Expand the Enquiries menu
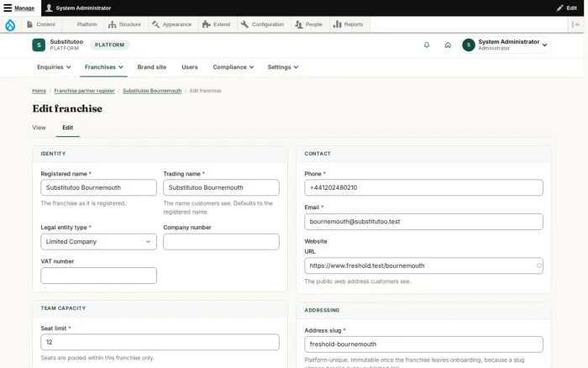Image resolution: width=588 pixels, height=368 pixels. [54, 66]
